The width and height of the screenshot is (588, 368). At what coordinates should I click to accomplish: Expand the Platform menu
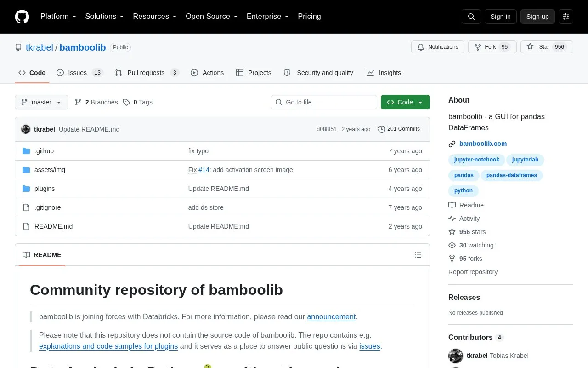58,17
